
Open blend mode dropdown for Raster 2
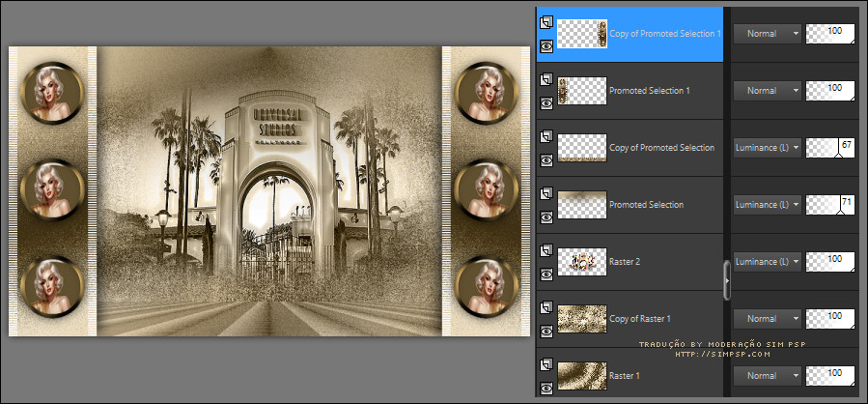[768, 261]
